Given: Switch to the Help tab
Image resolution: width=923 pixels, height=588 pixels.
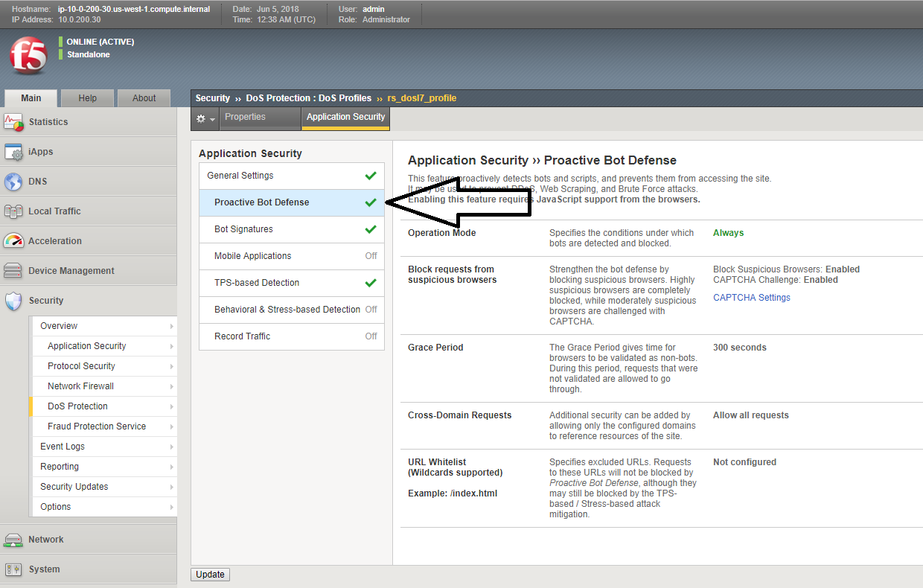Looking at the screenshot, I should pyautogui.click(x=88, y=98).
